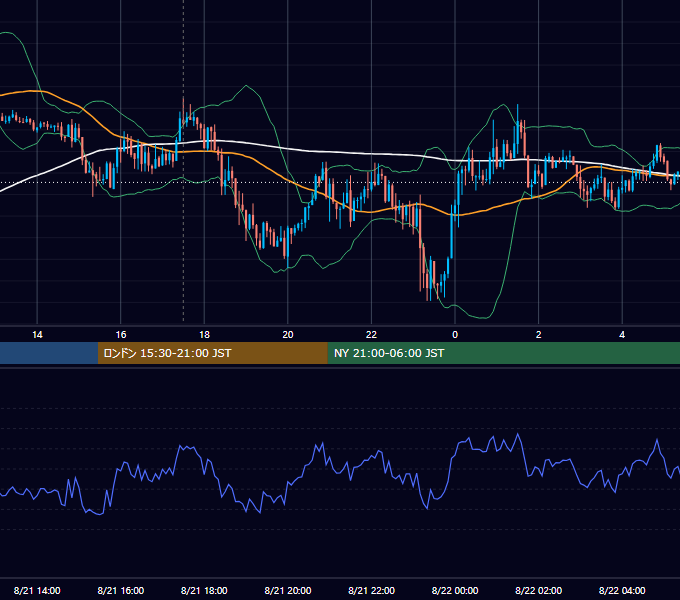Click the 8/21 14:00 date label

pos(37,590)
